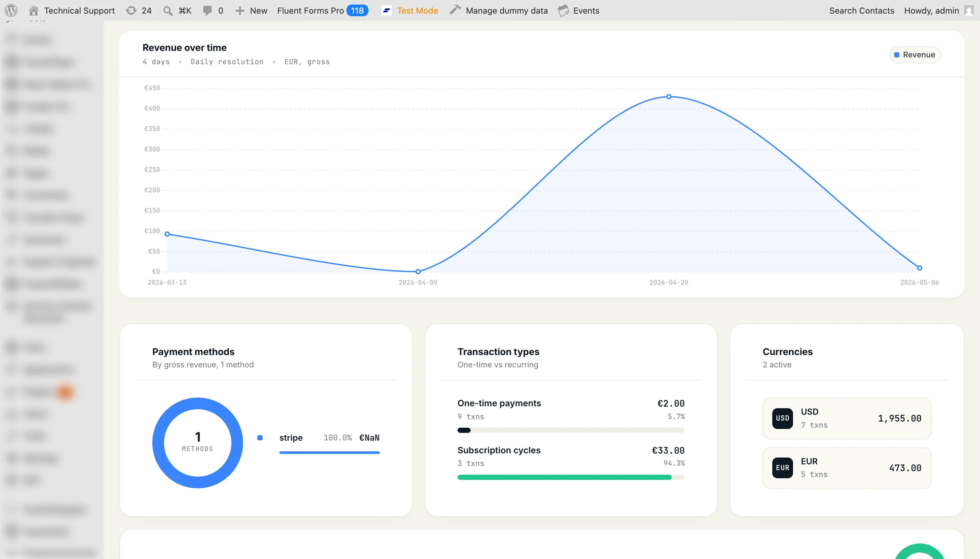Click the updates refresh icon showing 24
This screenshot has height=559, width=980.
click(x=131, y=10)
